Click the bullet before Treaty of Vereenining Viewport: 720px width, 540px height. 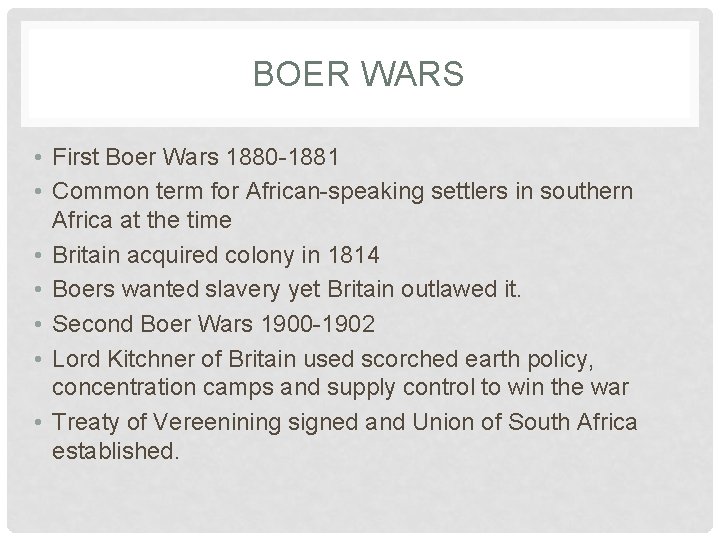pyautogui.click(x=36, y=422)
